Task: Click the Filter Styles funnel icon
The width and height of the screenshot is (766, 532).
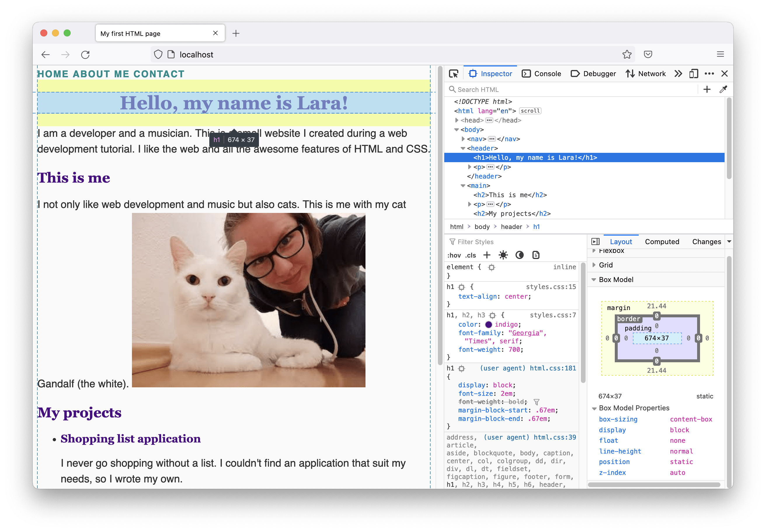Action: coord(452,242)
